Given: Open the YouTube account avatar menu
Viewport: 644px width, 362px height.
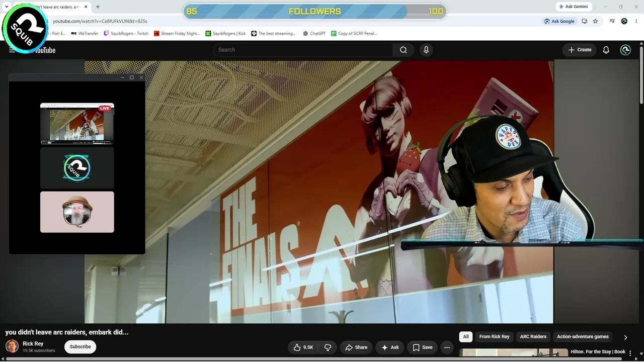Looking at the screenshot, I should click(625, 50).
